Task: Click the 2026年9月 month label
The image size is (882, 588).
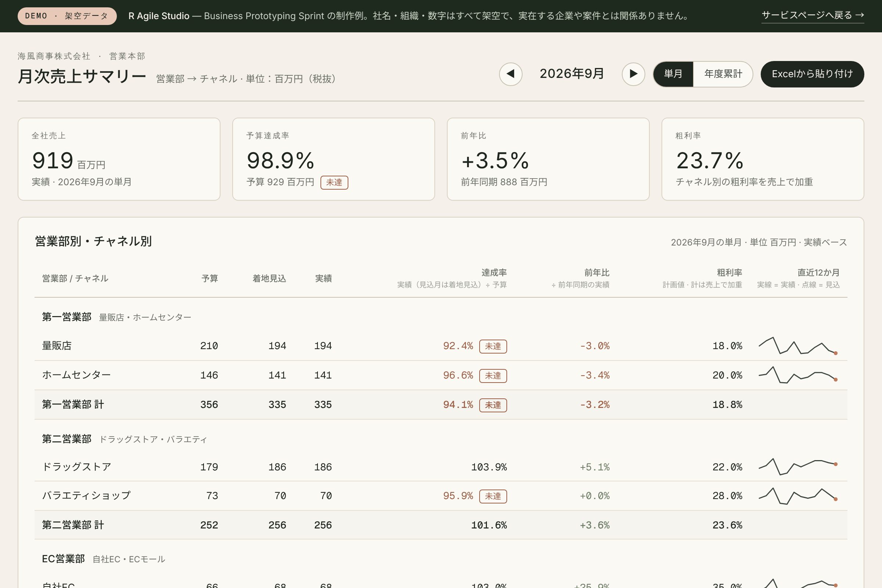Action: coord(572,73)
